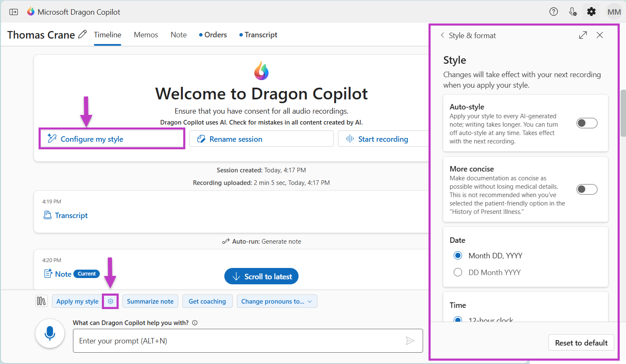Go back from Style & format panel
The width and height of the screenshot is (626, 364).
[442, 35]
